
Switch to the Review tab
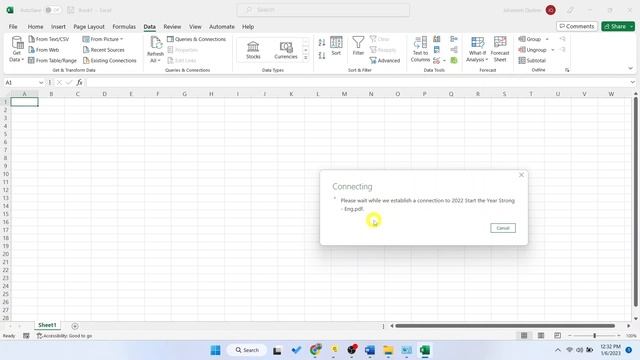click(172, 27)
